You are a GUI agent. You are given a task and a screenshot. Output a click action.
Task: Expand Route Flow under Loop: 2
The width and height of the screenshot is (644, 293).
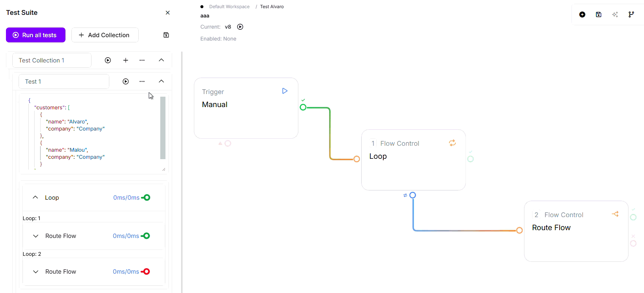tap(36, 271)
